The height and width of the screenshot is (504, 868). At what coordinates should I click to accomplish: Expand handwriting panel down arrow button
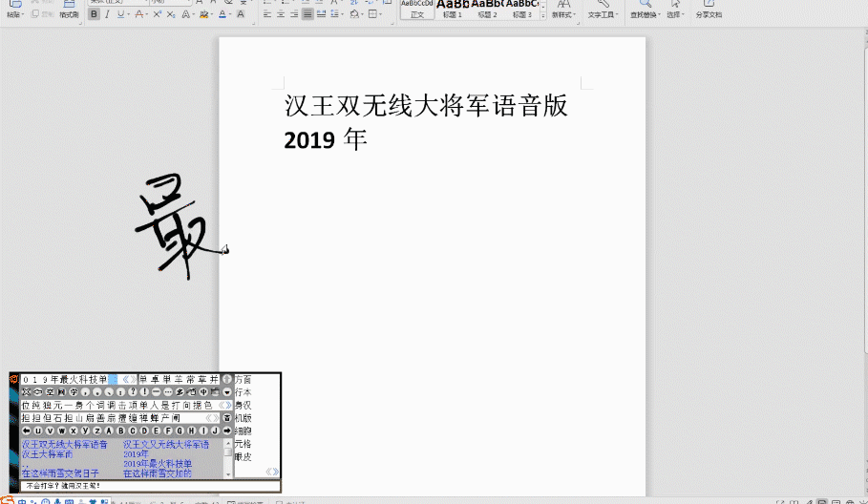(227, 392)
